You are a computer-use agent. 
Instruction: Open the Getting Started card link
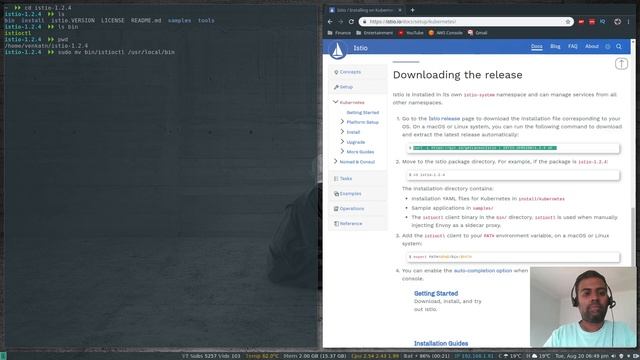click(436, 293)
